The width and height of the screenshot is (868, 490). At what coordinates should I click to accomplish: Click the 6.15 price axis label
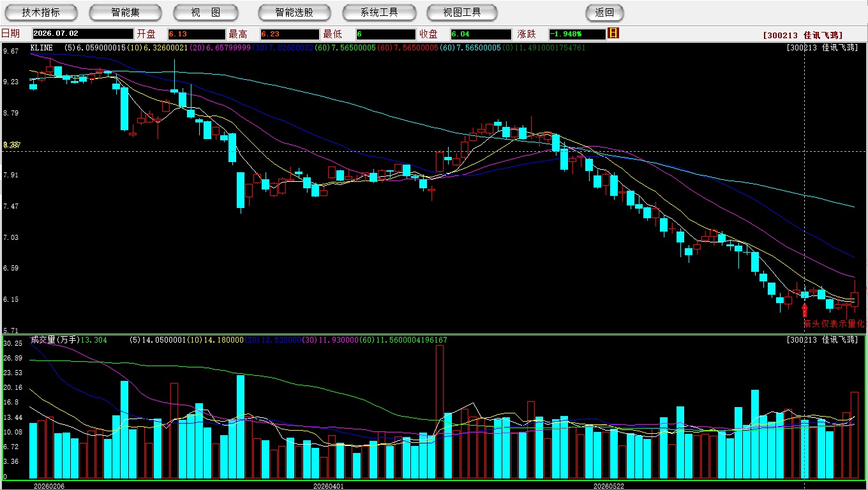[x=10, y=299]
